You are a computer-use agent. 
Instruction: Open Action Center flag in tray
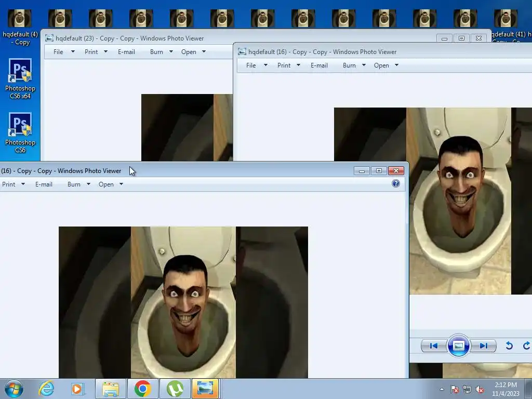tap(454, 390)
